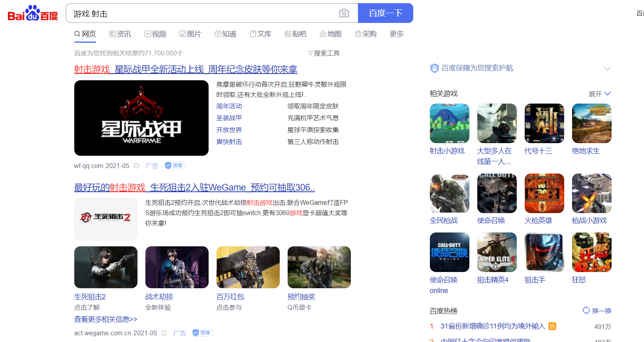Open the 绝地求生 game icon
This screenshot has height=342, width=644.
[592, 123]
